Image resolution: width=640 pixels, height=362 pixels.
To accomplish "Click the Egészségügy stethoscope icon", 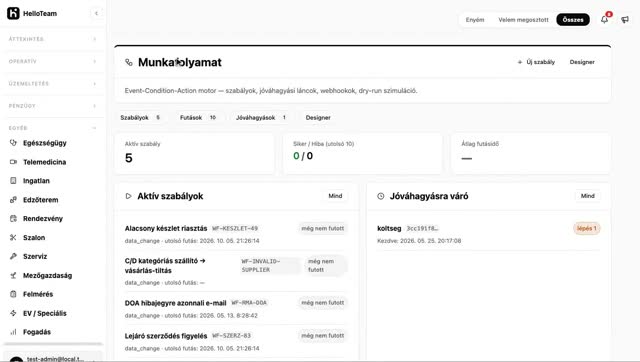I will coord(13,143).
